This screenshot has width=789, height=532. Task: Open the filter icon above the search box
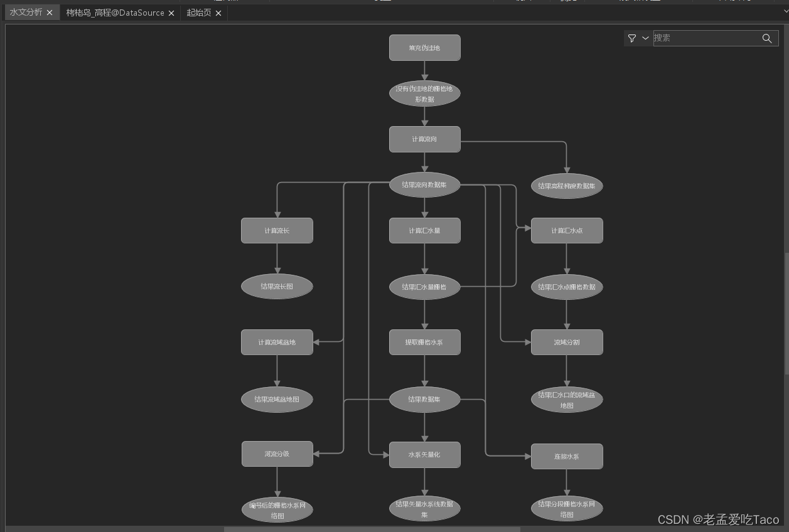(632, 38)
